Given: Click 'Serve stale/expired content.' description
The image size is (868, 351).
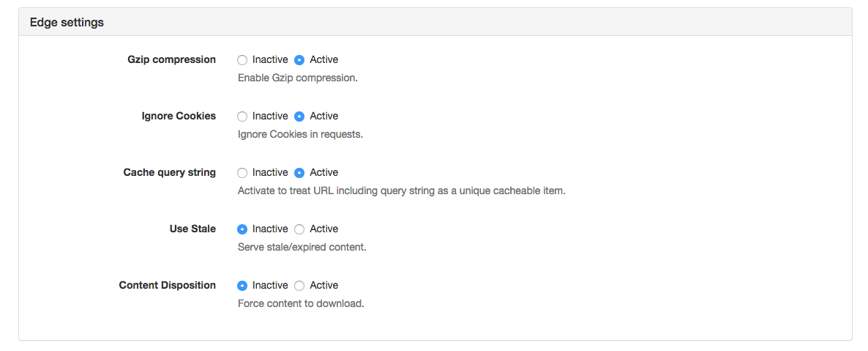Looking at the screenshot, I should (302, 247).
